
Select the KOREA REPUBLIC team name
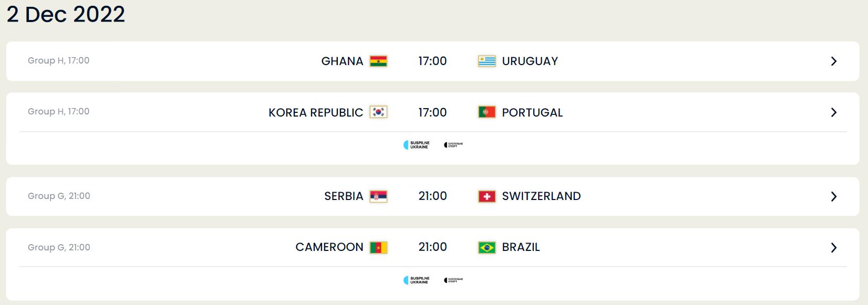[316, 112]
